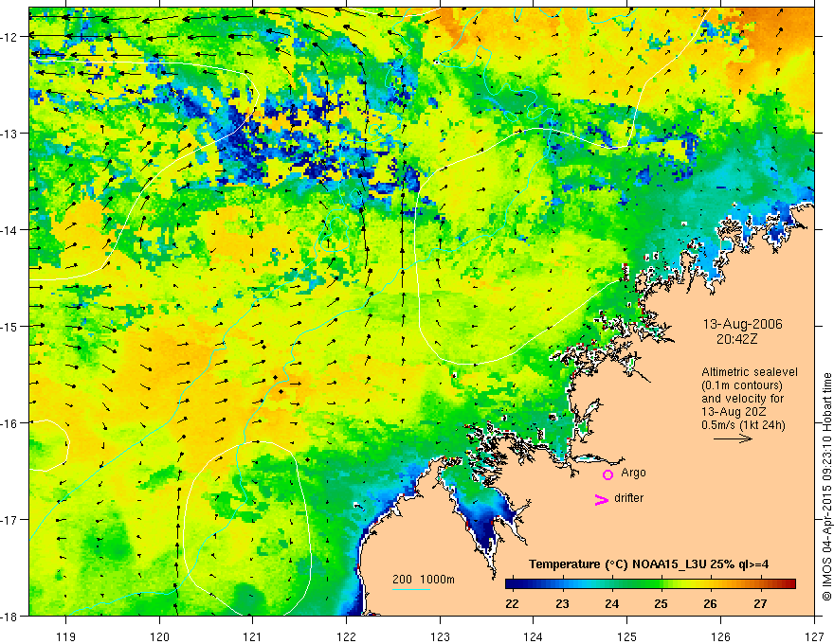834x644 pixels.
Task: Click the '13-Aug-2006' date label
Action: [742, 324]
